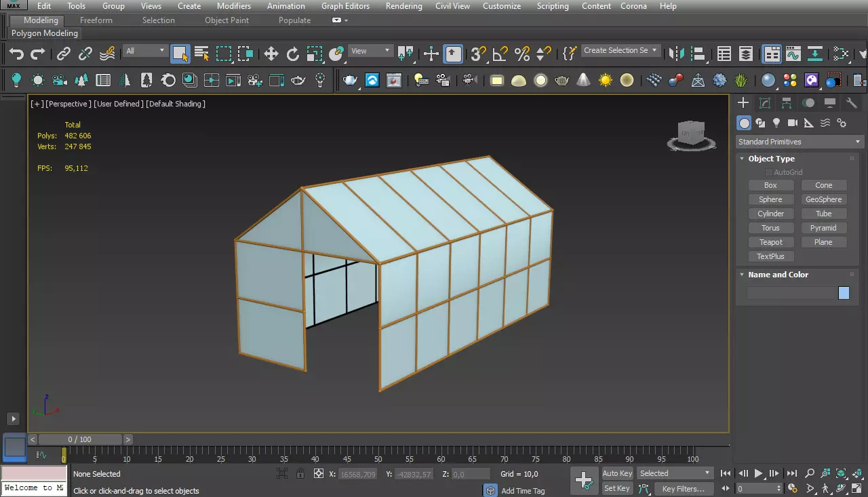Select the Cameras category icon
The image size is (868, 497).
click(x=793, y=123)
